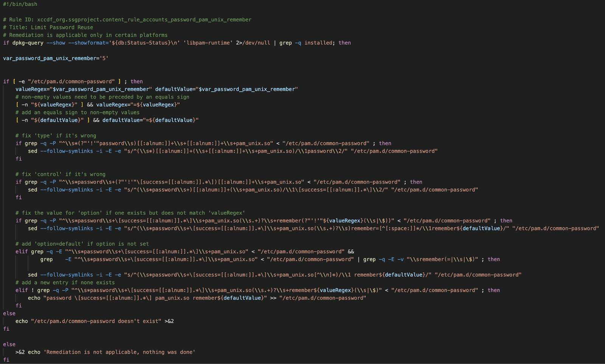
Task: Click the '# add an equals sign' comment
Action: click(78, 112)
